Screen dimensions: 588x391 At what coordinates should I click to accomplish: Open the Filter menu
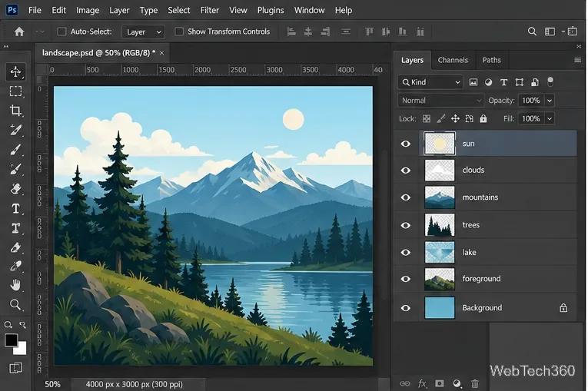point(210,10)
